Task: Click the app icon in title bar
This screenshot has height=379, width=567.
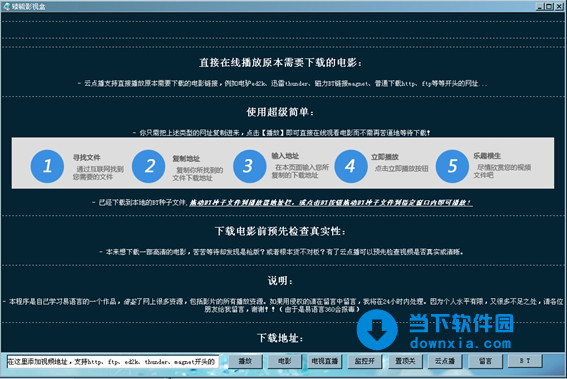Action: (6, 6)
